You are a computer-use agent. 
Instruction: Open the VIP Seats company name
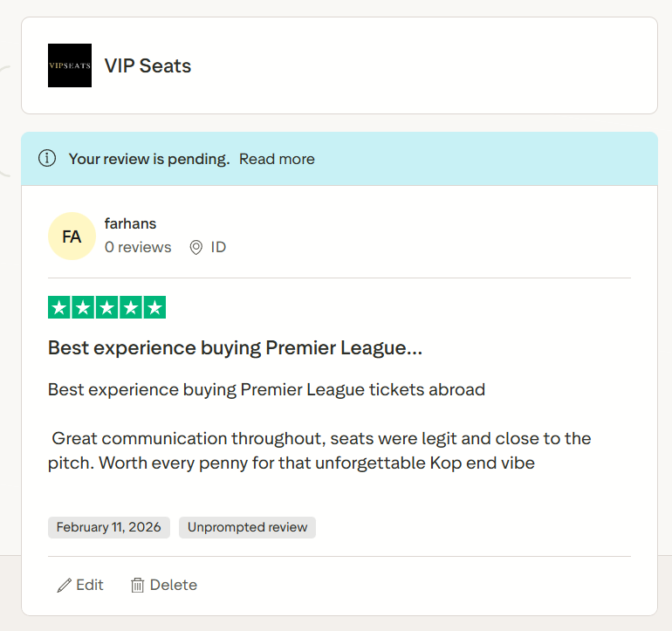[147, 66]
